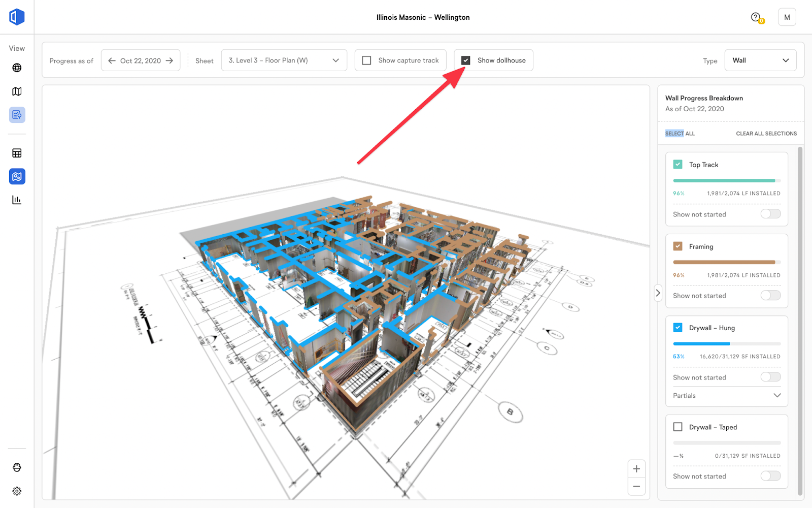The height and width of the screenshot is (508, 812).
Task: Collapse the Wall Progress Breakdown panel arrow
Action: tap(658, 293)
